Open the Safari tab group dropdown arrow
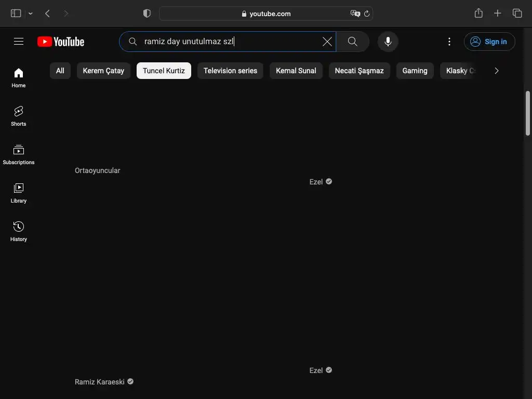 click(31, 14)
